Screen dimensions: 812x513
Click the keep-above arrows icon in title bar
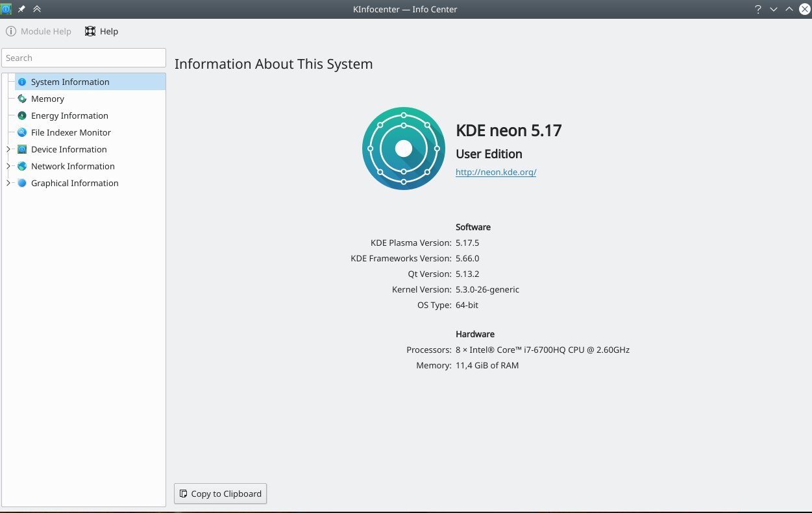click(x=37, y=9)
